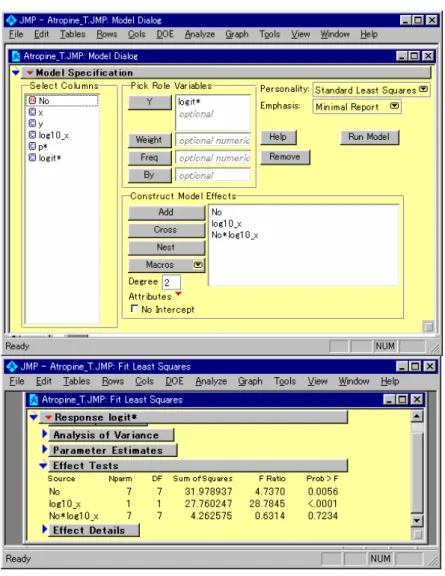Collapse the Effect Tests section
Image resolution: width=445 pixels, height=576 pixels.
coord(43,465)
